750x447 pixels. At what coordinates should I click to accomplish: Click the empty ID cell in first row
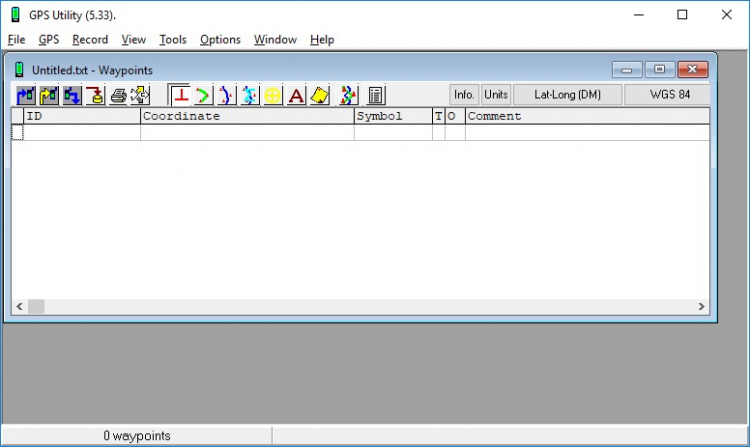[82, 132]
